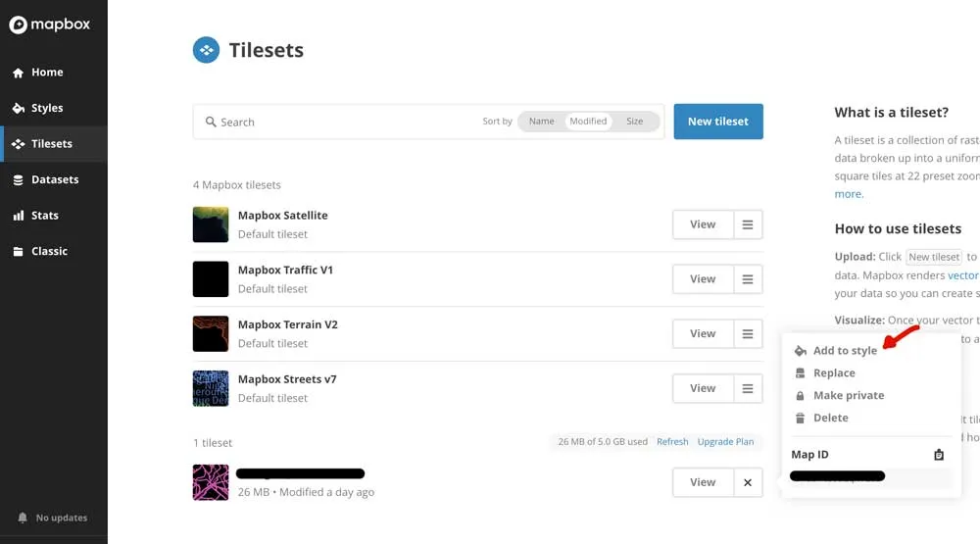
Task: Click the Make private lock icon
Action: (x=800, y=396)
